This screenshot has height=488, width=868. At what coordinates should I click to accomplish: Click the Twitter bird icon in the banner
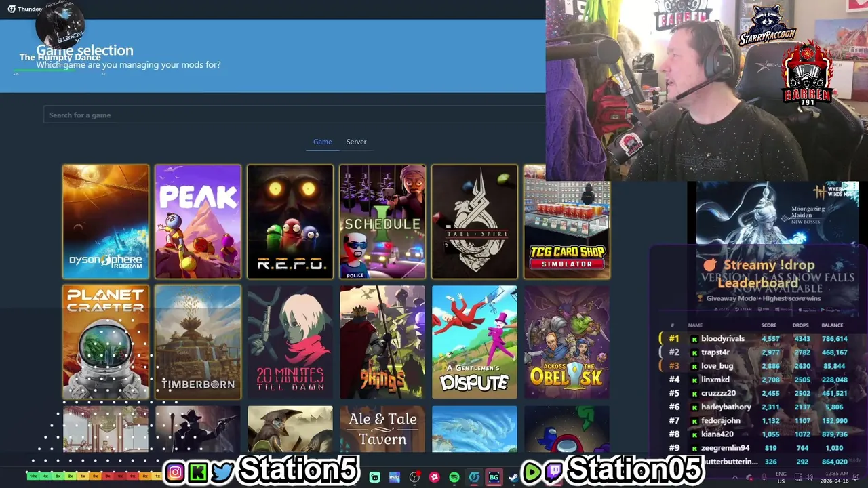222,472
